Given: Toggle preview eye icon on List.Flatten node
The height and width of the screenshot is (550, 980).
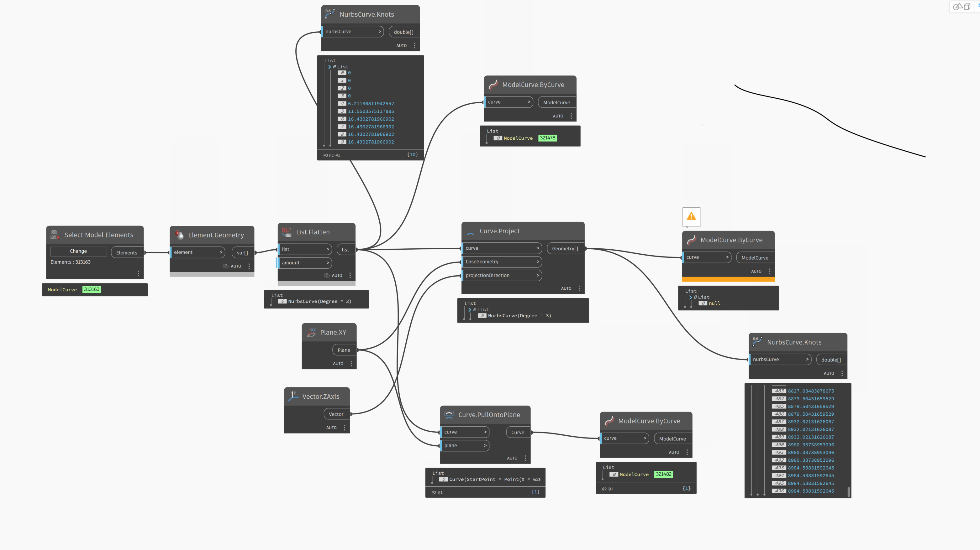Looking at the screenshot, I should 326,275.
